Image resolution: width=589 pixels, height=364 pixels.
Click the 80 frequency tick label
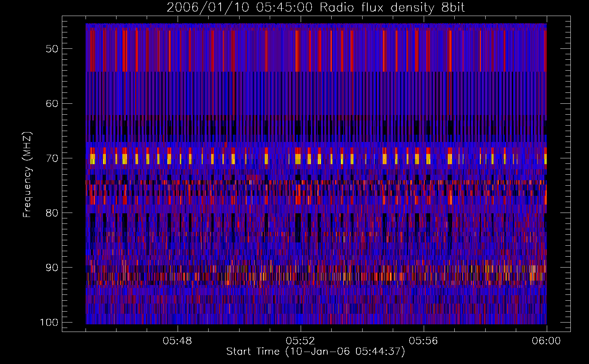(x=52, y=213)
